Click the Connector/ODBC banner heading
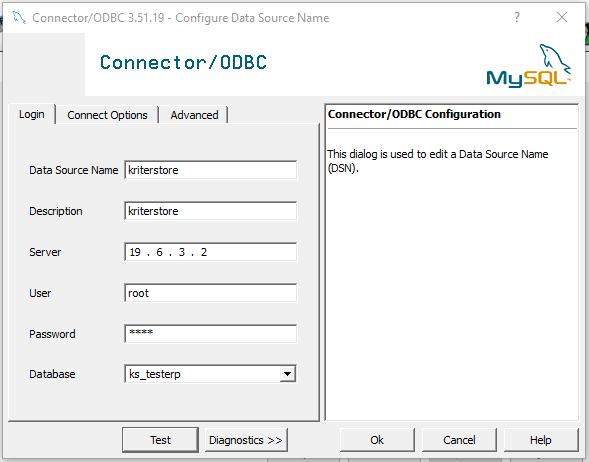The height and width of the screenshot is (462, 589). point(183,62)
